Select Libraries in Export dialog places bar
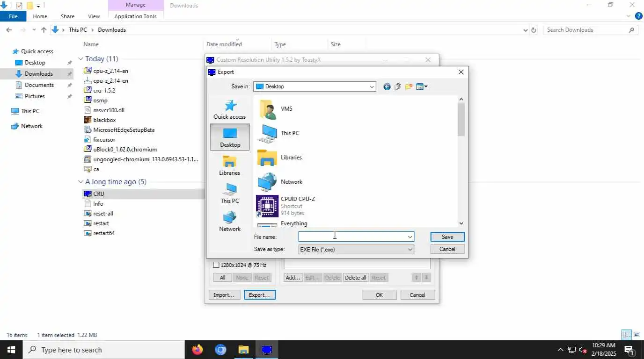The height and width of the screenshot is (359, 644). click(230, 165)
